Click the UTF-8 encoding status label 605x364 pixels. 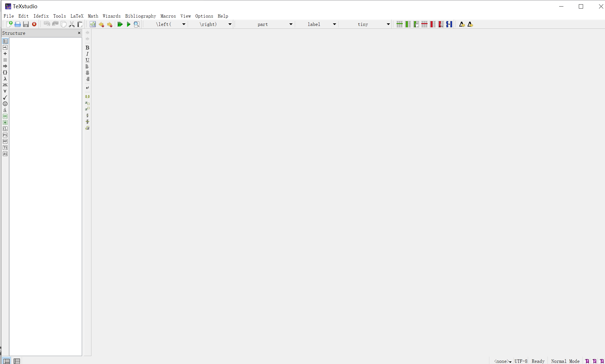[521, 361]
